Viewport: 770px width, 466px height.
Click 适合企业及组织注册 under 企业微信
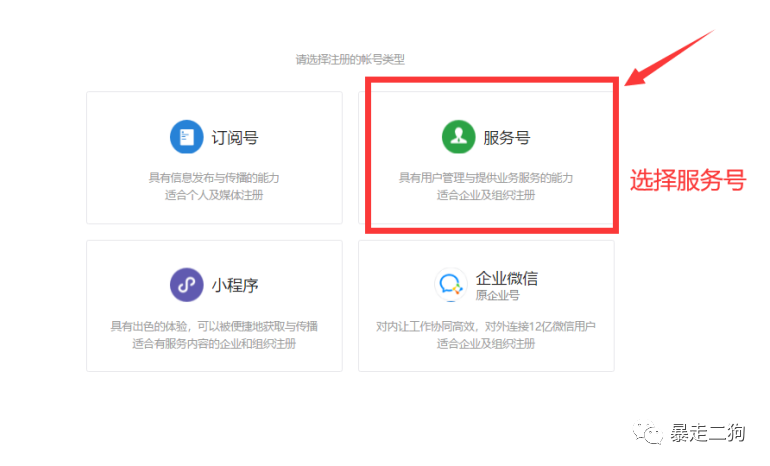[x=486, y=344]
